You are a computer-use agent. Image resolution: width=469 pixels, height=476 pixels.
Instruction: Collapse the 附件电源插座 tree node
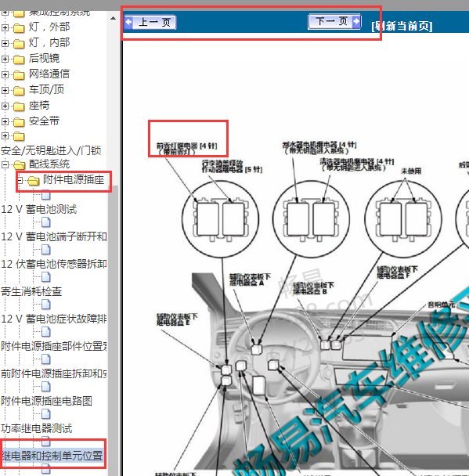coord(20,180)
